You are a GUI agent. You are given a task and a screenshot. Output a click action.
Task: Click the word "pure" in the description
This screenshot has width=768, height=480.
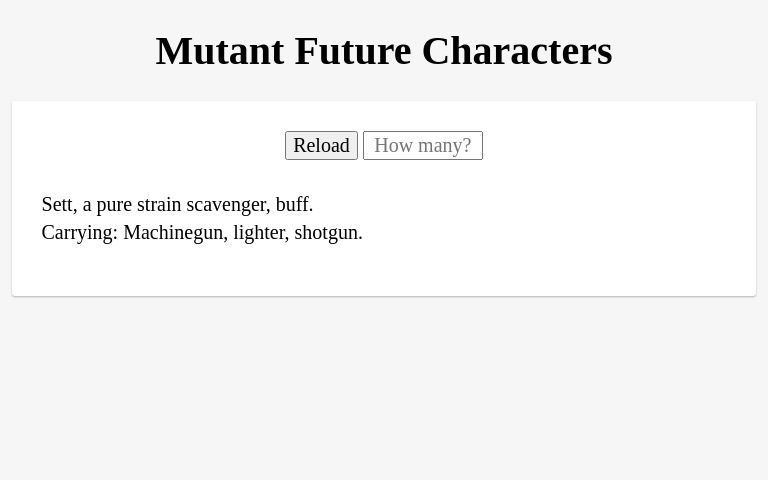(114, 206)
